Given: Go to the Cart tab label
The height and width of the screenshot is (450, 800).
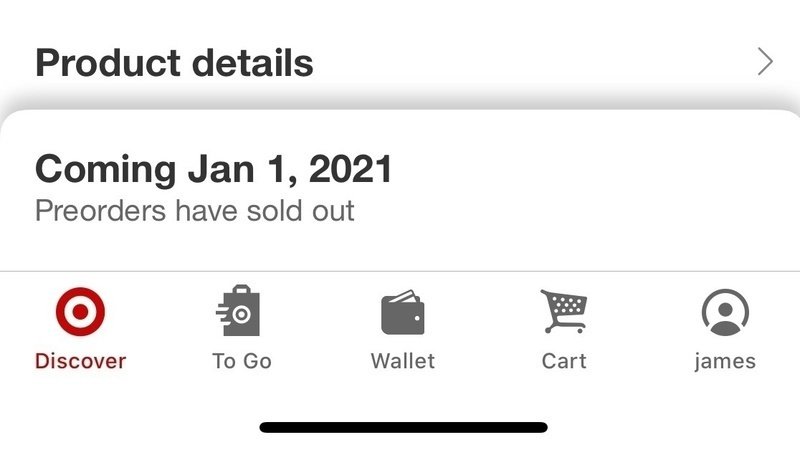Looking at the screenshot, I should point(563,361).
